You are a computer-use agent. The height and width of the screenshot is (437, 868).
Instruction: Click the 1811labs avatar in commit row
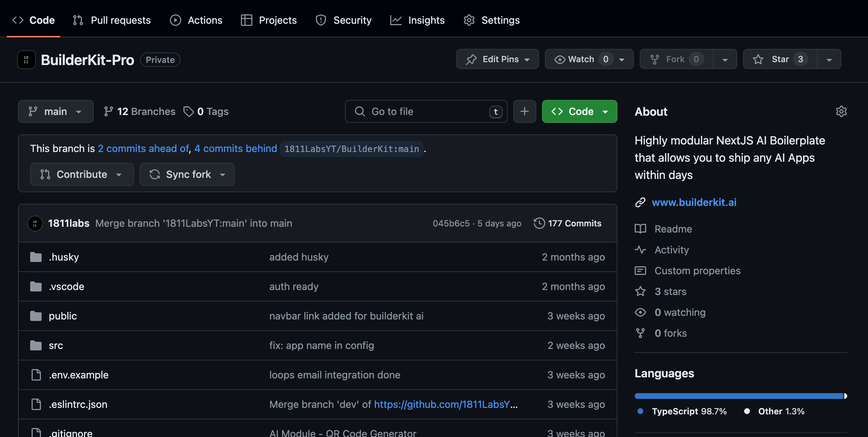(x=35, y=224)
